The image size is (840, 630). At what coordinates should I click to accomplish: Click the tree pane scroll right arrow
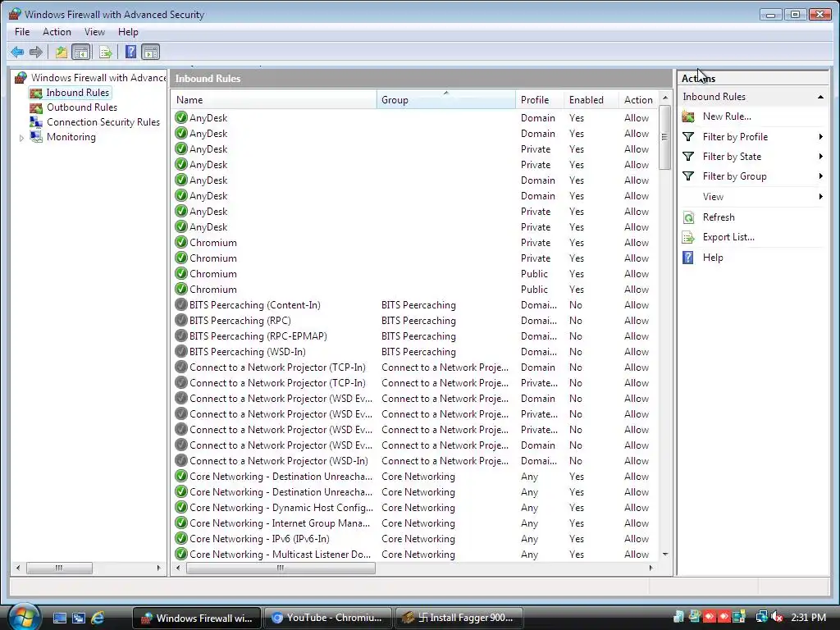158,568
